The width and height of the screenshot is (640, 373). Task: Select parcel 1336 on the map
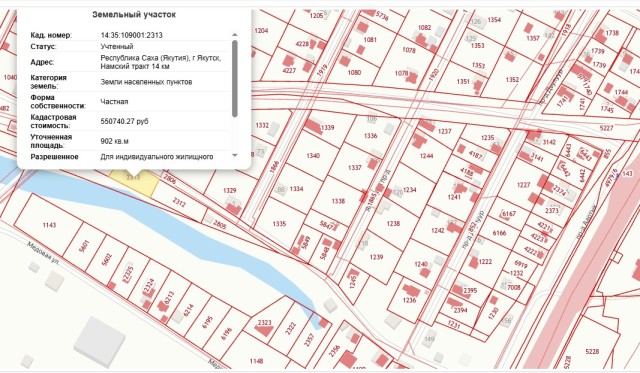coord(371,135)
